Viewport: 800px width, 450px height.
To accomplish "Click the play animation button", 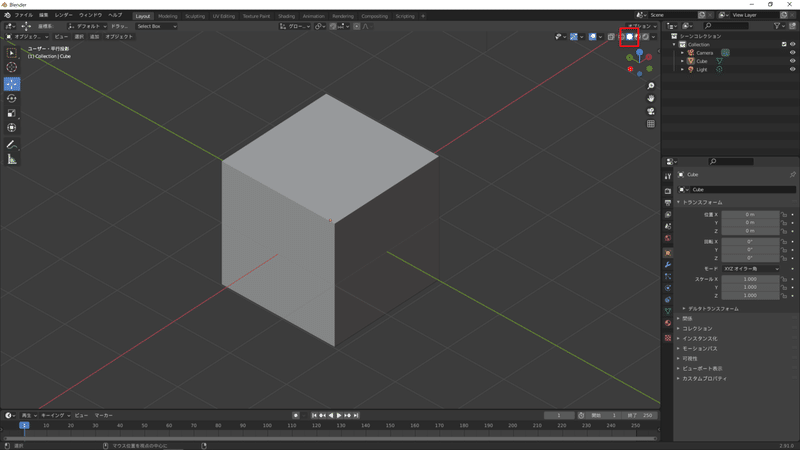I will coord(339,415).
